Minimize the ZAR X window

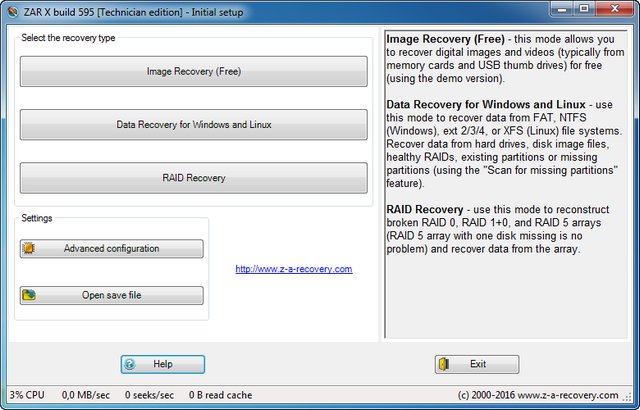pyautogui.click(x=562, y=9)
